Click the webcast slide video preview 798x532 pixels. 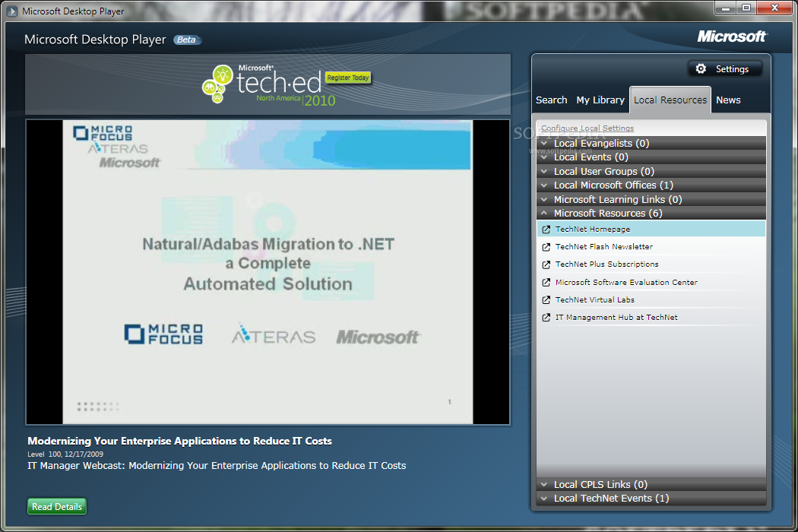(268, 272)
